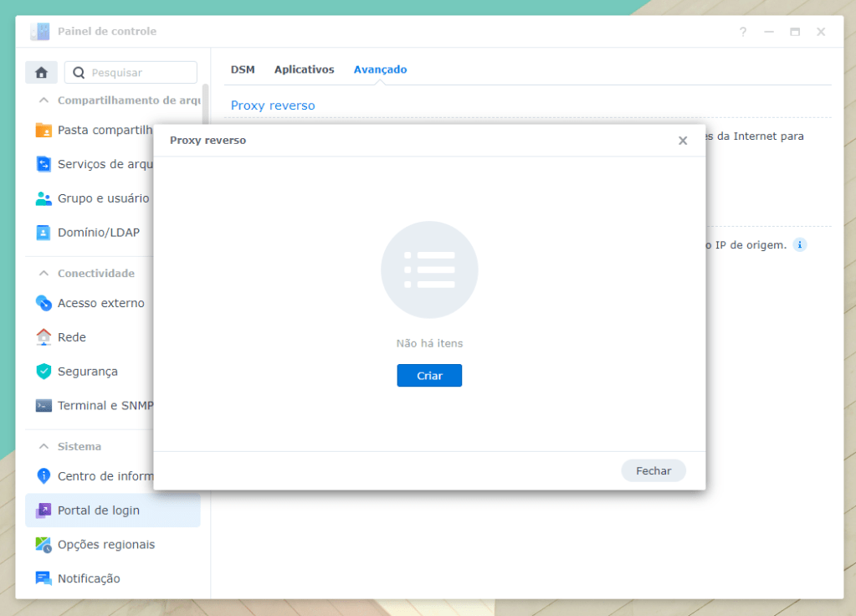Open Terminal e SNMP icon
Image resolution: width=856 pixels, height=616 pixels.
[44, 406]
